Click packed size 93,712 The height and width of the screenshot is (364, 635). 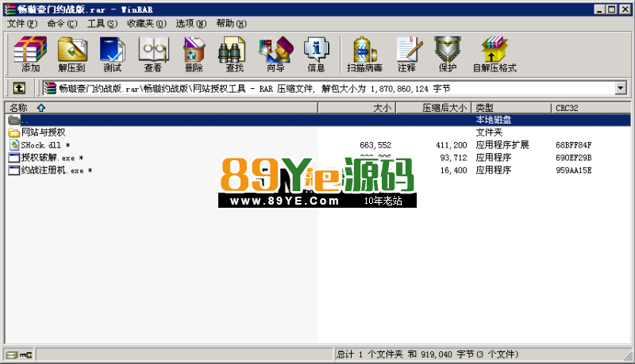tap(453, 158)
